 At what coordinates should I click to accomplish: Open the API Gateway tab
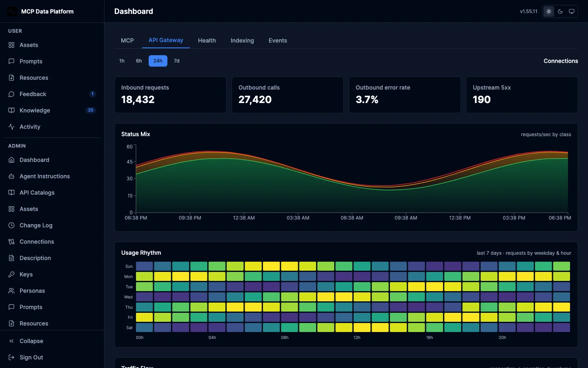click(x=166, y=40)
